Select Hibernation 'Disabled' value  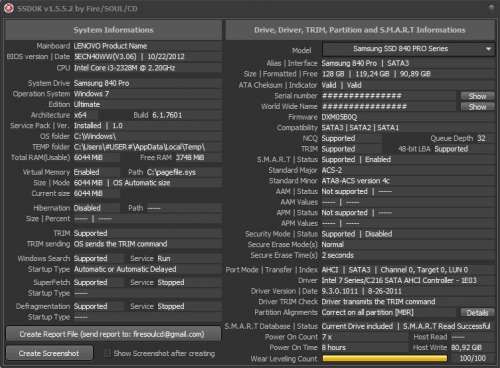point(87,208)
